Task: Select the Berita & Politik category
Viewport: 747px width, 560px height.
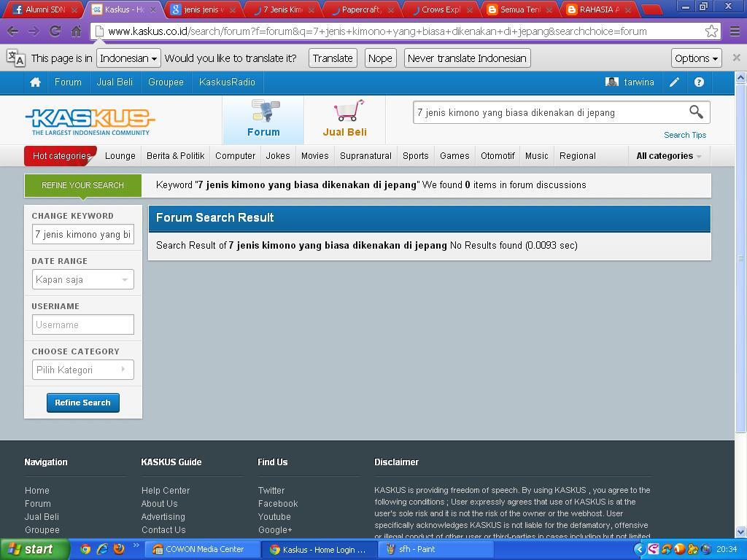Action: [x=175, y=156]
